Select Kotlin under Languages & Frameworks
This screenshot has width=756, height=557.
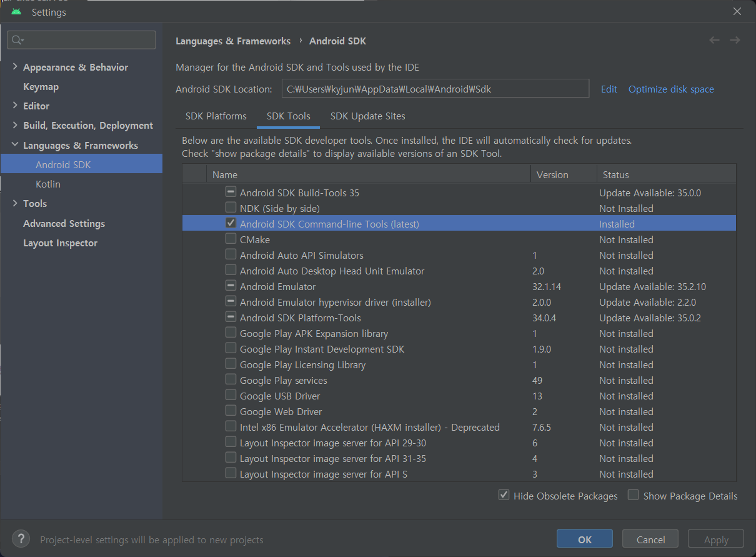48,184
